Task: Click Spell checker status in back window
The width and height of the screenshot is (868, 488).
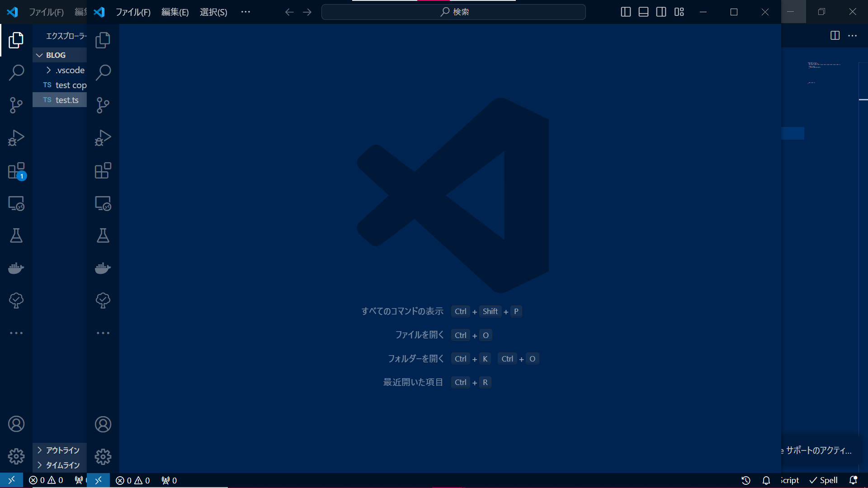Action: [x=824, y=480]
